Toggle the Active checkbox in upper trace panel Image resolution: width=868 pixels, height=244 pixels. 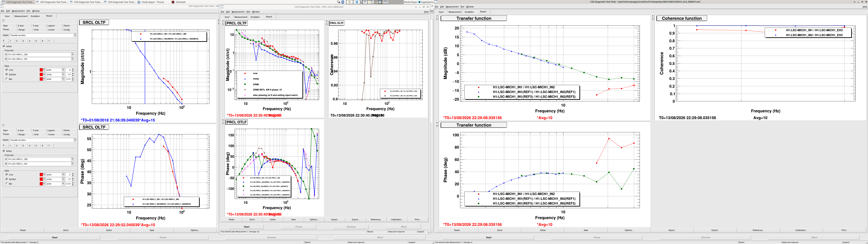[x=4, y=46]
